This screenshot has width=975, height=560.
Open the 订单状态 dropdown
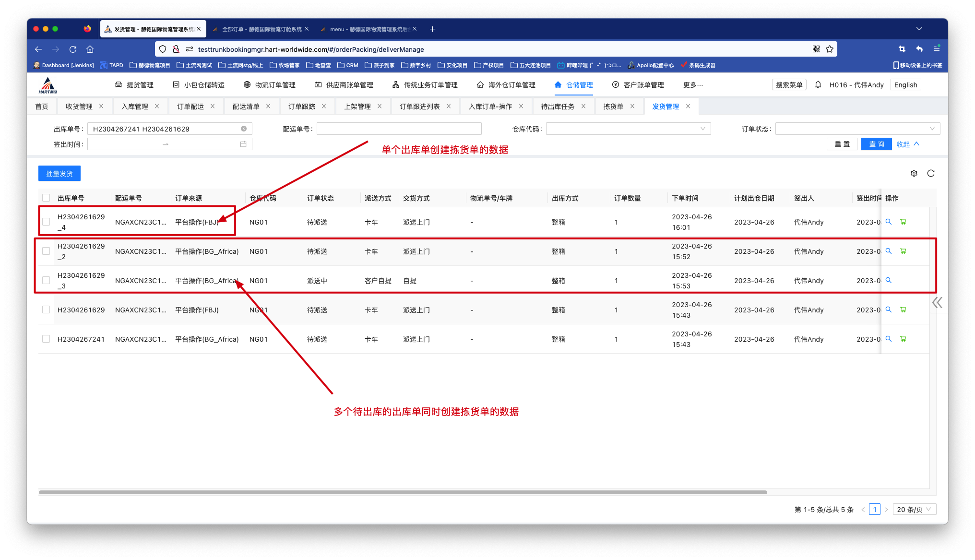point(857,129)
